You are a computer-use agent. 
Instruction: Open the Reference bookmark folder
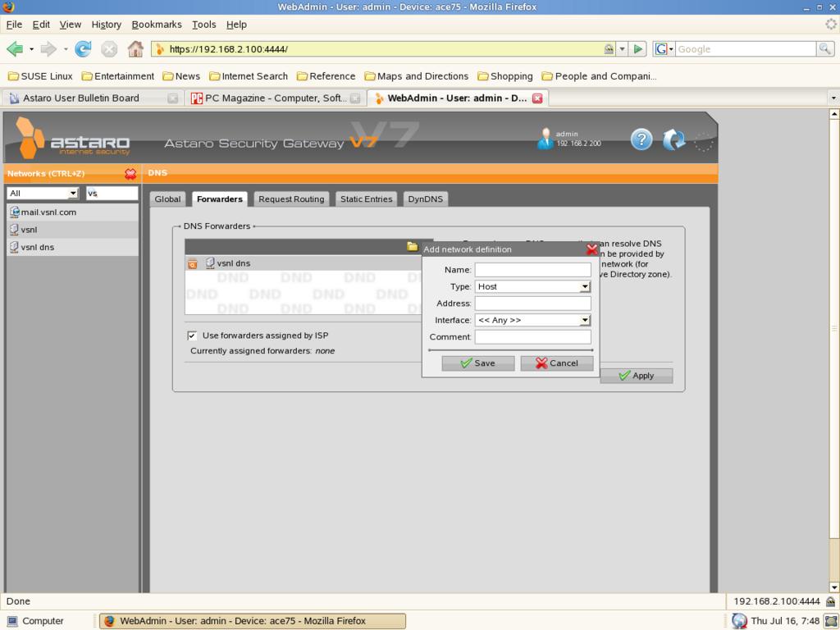coord(326,76)
